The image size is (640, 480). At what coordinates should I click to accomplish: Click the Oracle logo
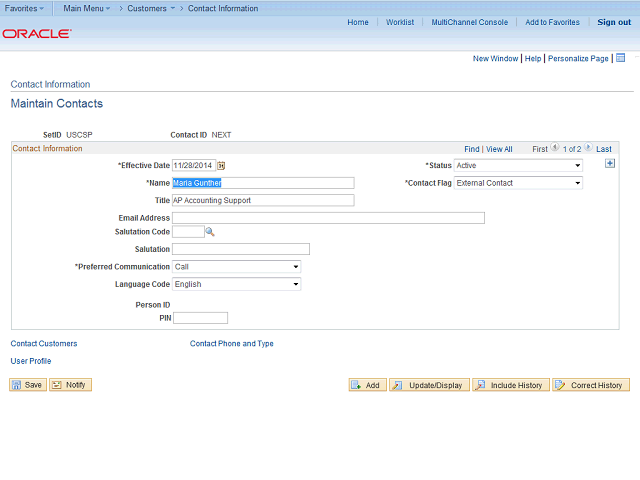[x=36, y=33]
